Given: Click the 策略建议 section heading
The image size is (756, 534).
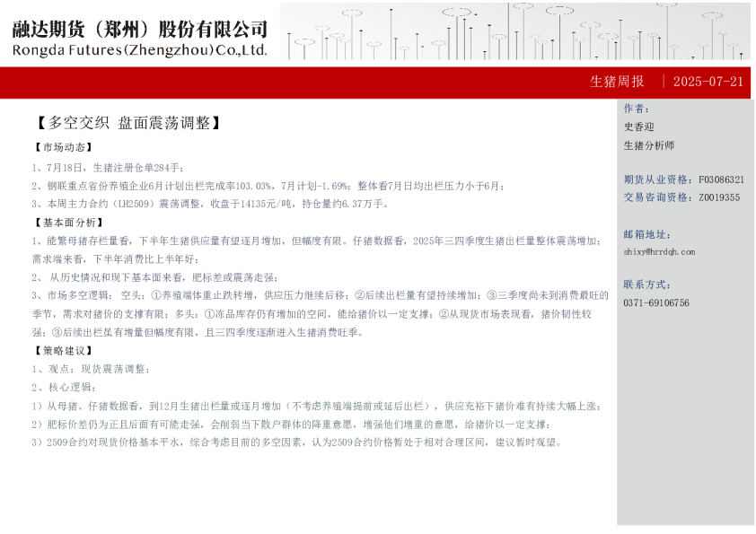Looking at the screenshot, I should click(x=63, y=350).
